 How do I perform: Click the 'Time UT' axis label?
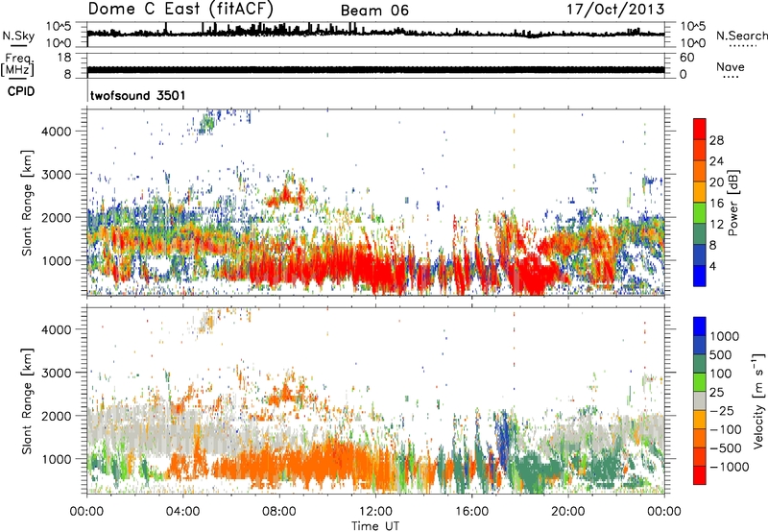(375, 526)
